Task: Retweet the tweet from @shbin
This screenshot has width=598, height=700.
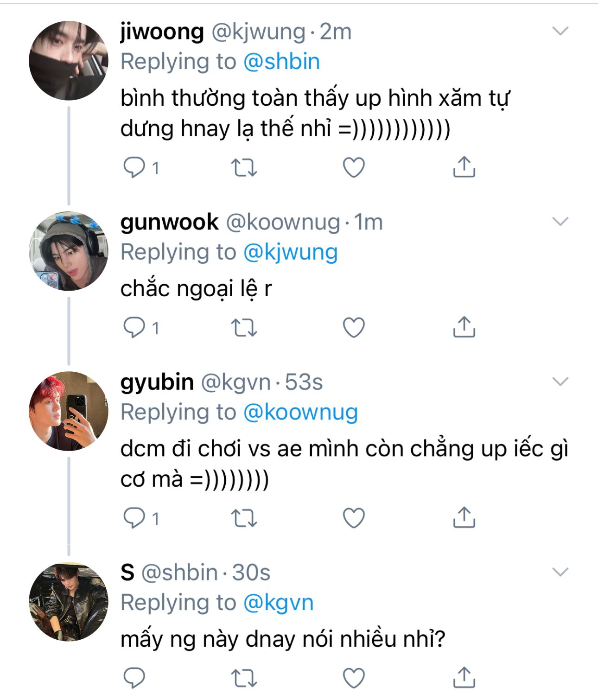Action: point(244,678)
